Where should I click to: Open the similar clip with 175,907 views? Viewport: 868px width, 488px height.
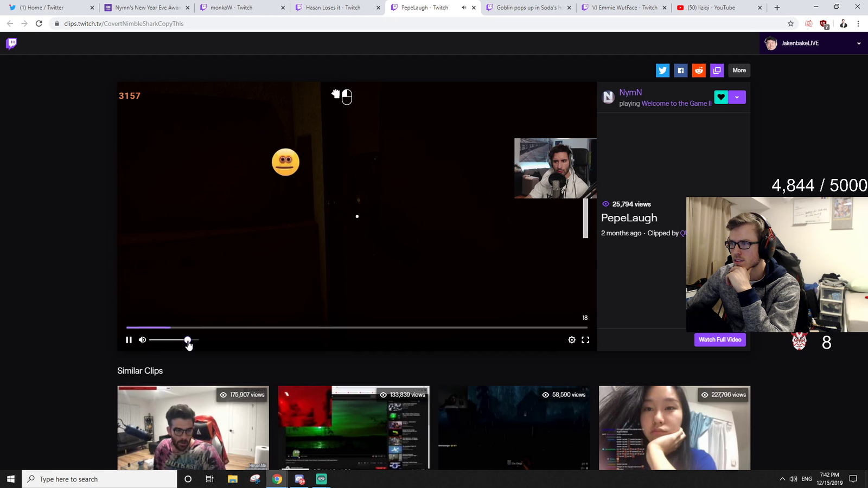point(193,428)
